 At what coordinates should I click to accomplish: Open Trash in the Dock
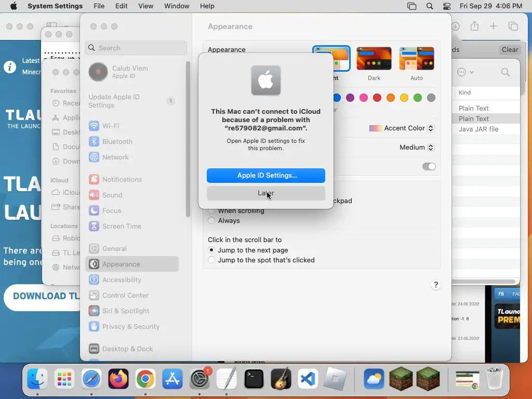495,378
